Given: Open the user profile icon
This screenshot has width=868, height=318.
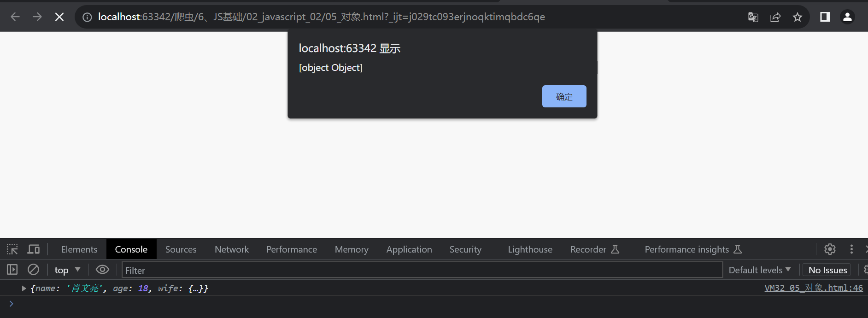Looking at the screenshot, I should point(847,17).
